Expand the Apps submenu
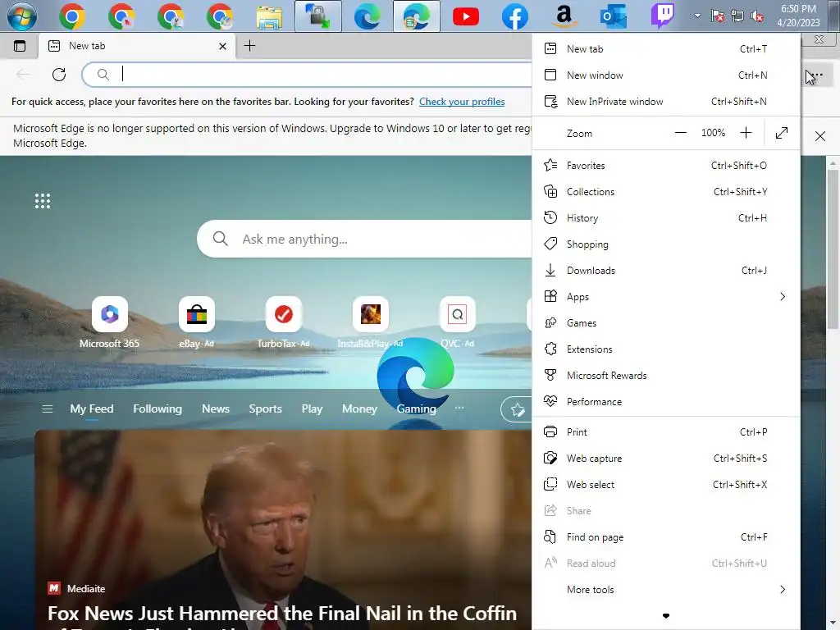Viewport: 840px width, 630px height. pyautogui.click(x=666, y=297)
